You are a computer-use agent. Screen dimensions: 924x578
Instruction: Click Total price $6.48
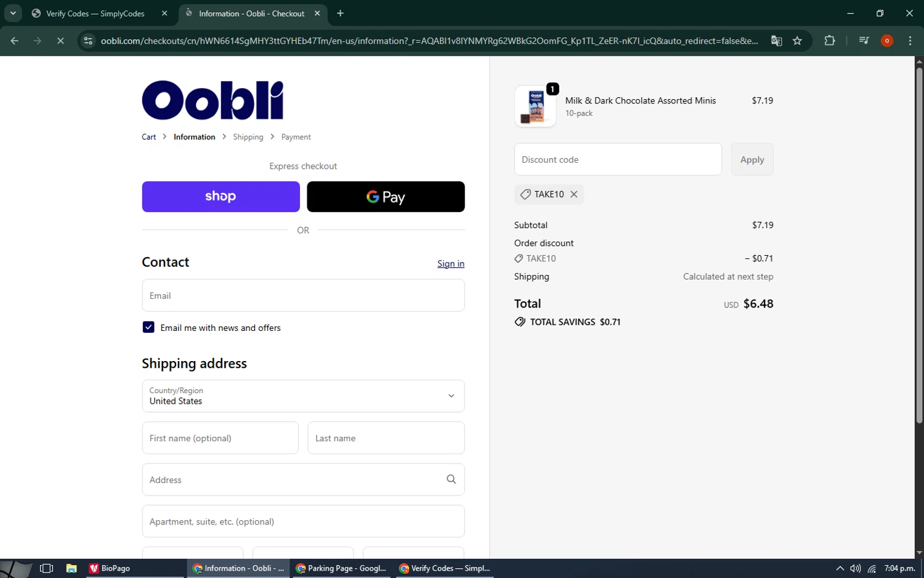758,304
